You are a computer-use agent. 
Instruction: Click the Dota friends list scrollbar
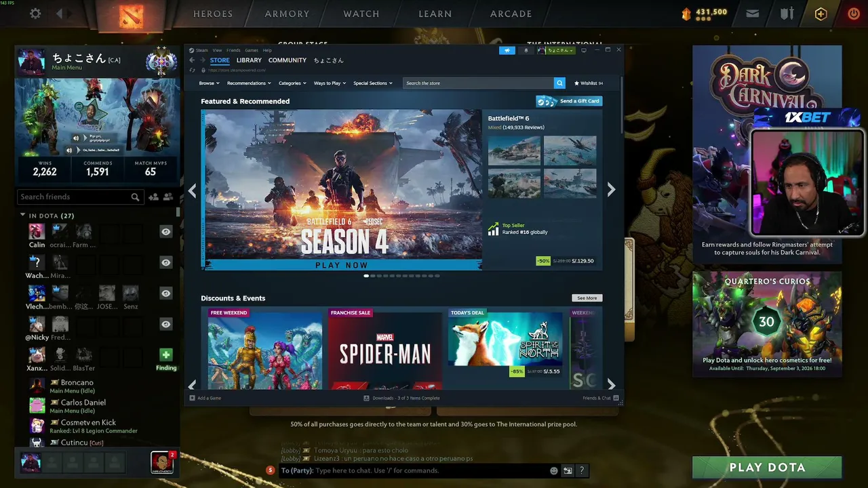click(178, 212)
